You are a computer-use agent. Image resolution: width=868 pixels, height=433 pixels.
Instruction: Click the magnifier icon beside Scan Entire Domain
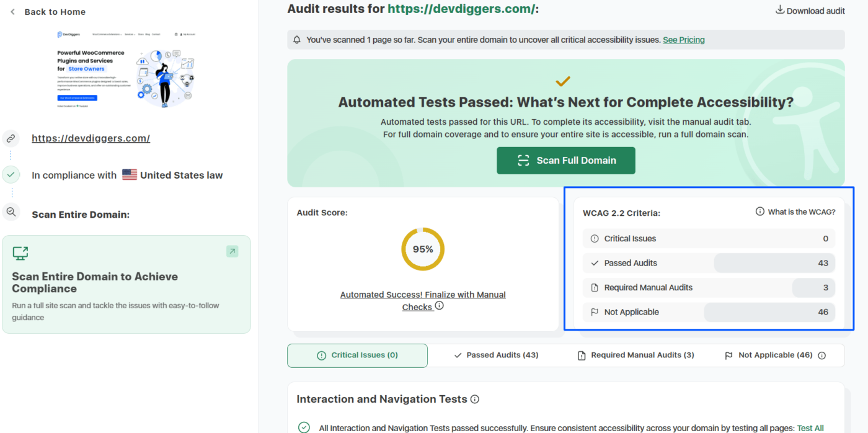click(x=11, y=212)
